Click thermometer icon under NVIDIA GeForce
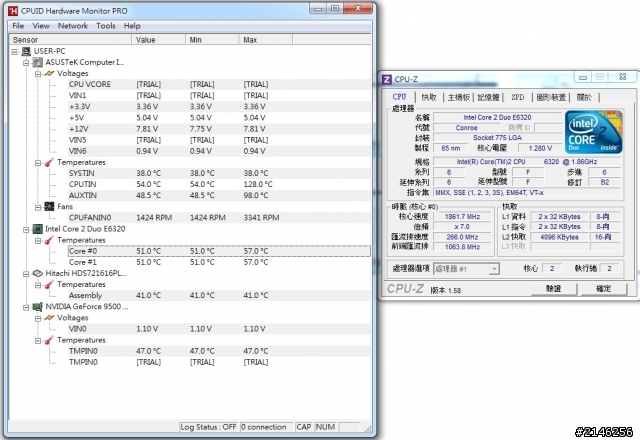 click(49, 340)
